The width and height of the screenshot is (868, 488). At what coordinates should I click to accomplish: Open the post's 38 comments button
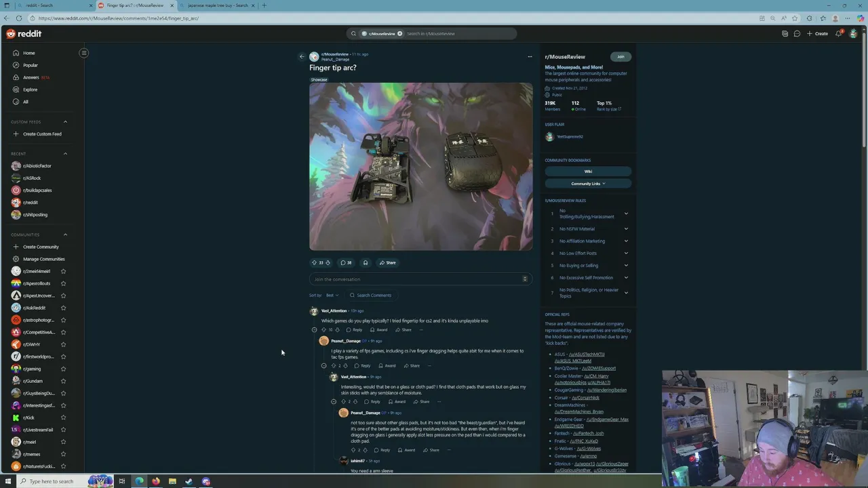tap(346, 262)
